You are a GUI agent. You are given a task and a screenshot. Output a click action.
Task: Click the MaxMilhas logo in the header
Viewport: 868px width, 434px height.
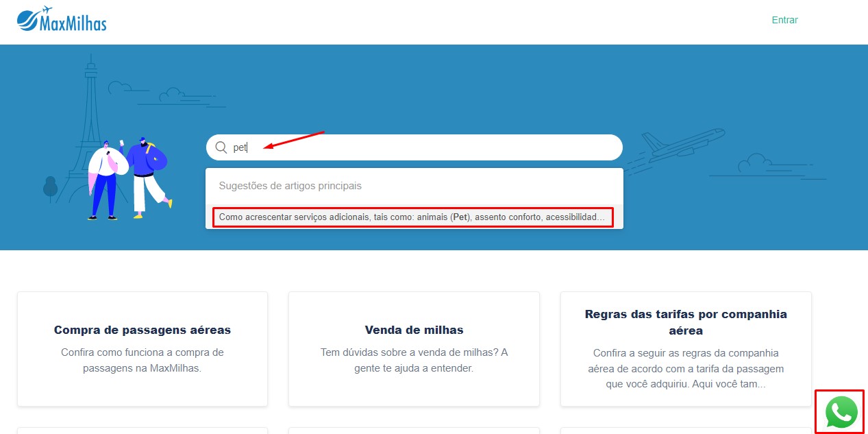[x=62, y=20]
